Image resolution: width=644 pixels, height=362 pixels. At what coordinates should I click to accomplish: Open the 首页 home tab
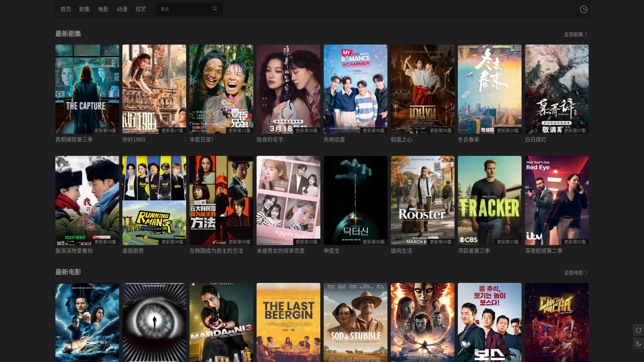click(66, 9)
